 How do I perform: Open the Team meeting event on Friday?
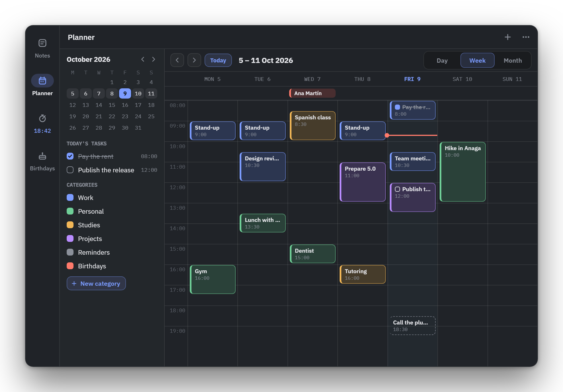(x=413, y=162)
